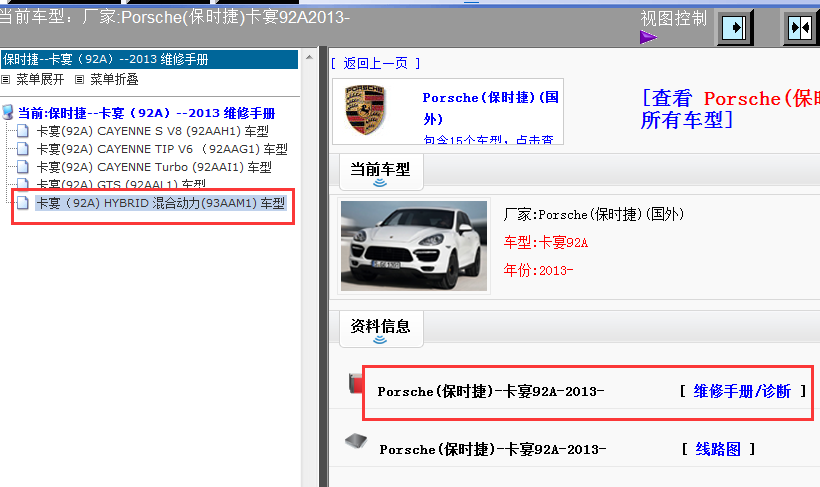Open the 线路图 wiring diagram link
This screenshot has width=820, height=487.
[x=718, y=449]
